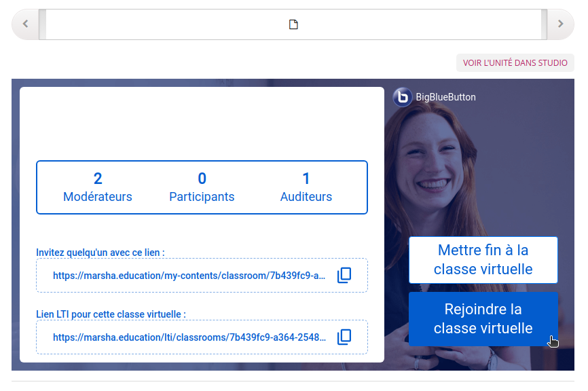Click the participant statistics panel
This screenshot has width=588, height=391.
click(202, 187)
